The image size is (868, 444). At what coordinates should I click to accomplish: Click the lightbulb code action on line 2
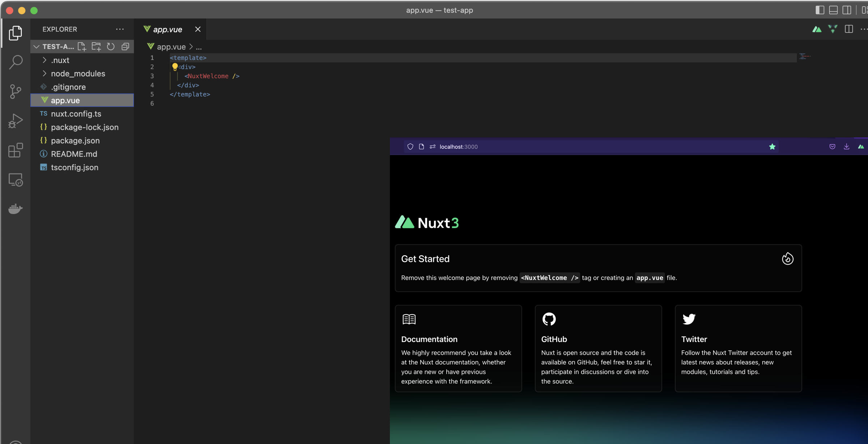pos(175,67)
